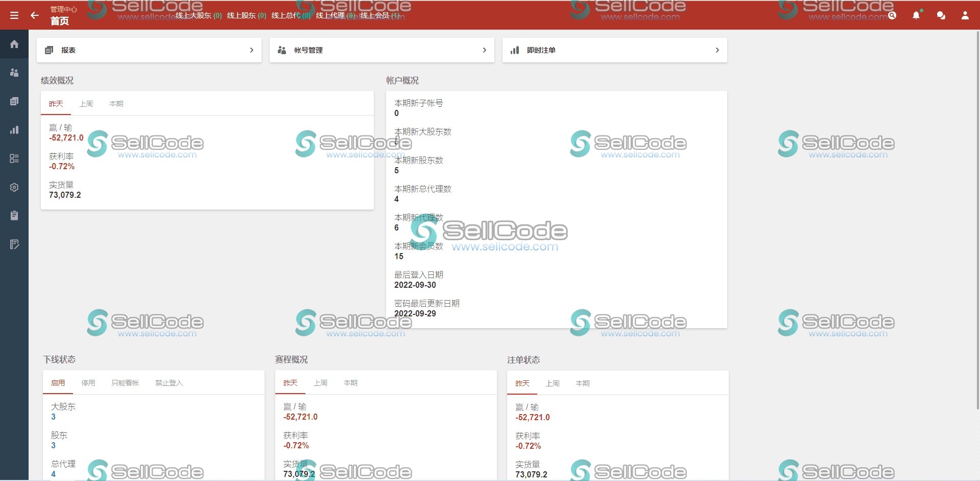Viewport: 980px width, 481px height.
Task: Select 禁止登入 in the 下线状态 panel
Action: [x=168, y=382]
